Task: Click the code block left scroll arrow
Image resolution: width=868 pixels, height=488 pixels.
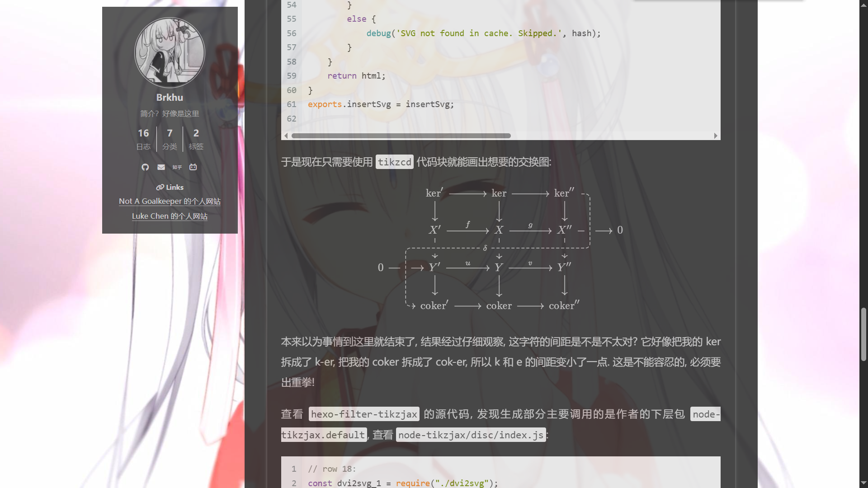Action: 286,136
